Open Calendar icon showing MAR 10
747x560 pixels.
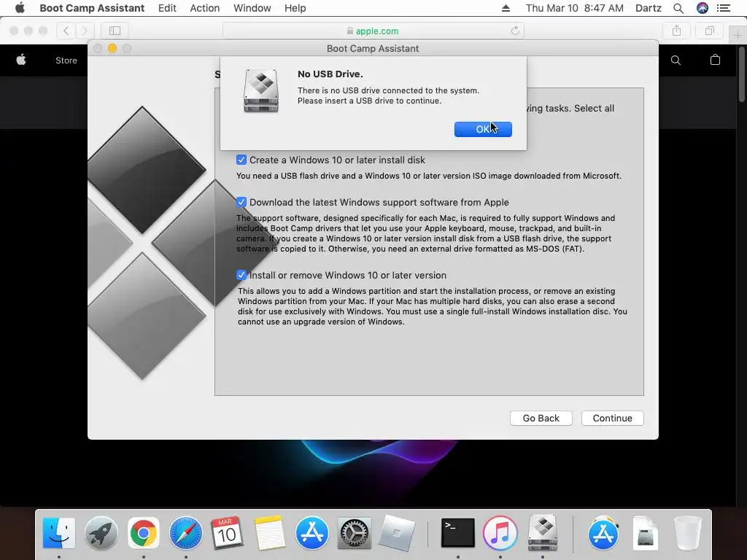(228, 533)
